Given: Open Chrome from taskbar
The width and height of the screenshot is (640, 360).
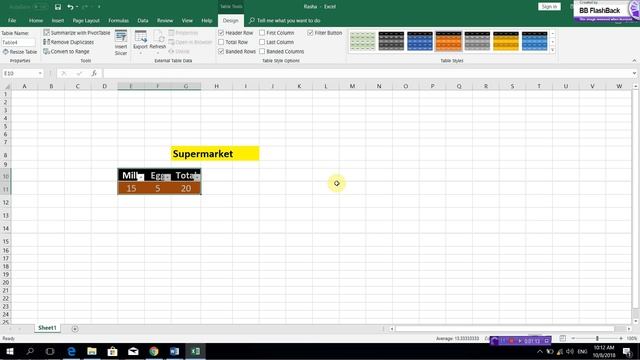Looking at the screenshot, I should [x=154, y=351].
